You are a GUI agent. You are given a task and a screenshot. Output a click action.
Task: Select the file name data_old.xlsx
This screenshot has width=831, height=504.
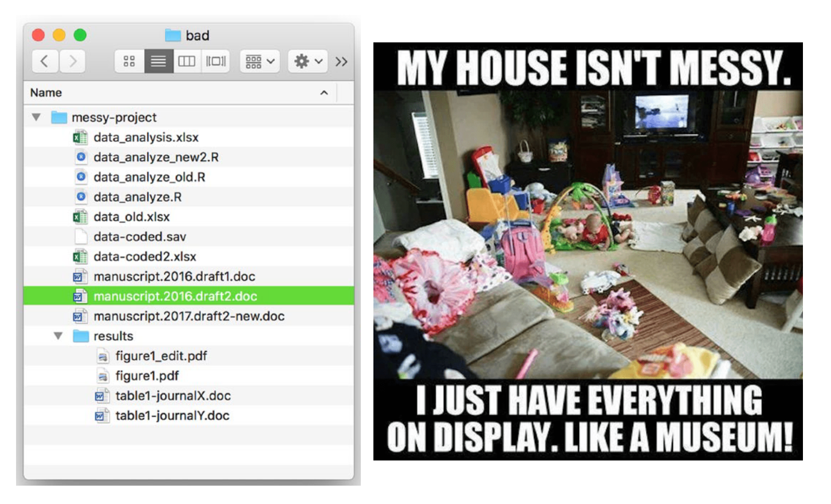point(132,217)
